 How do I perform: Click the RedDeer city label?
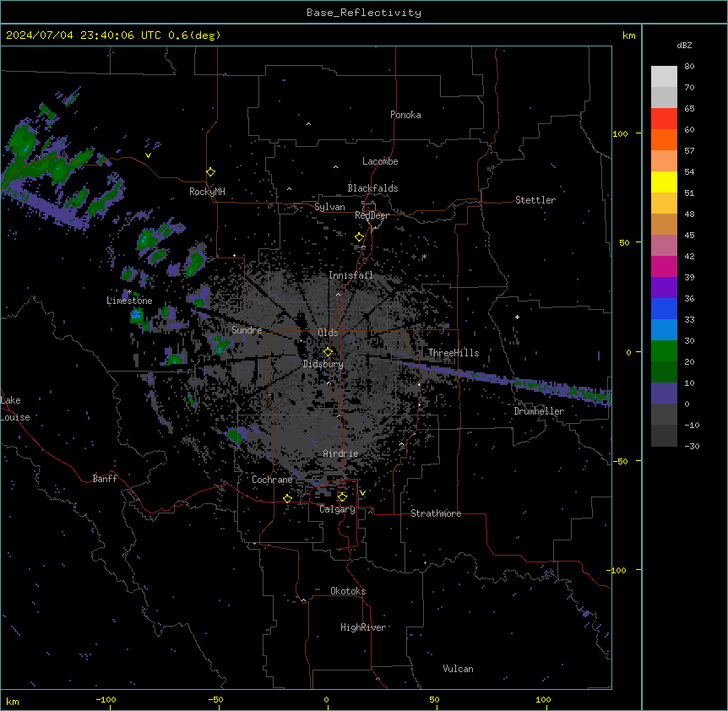372,215
